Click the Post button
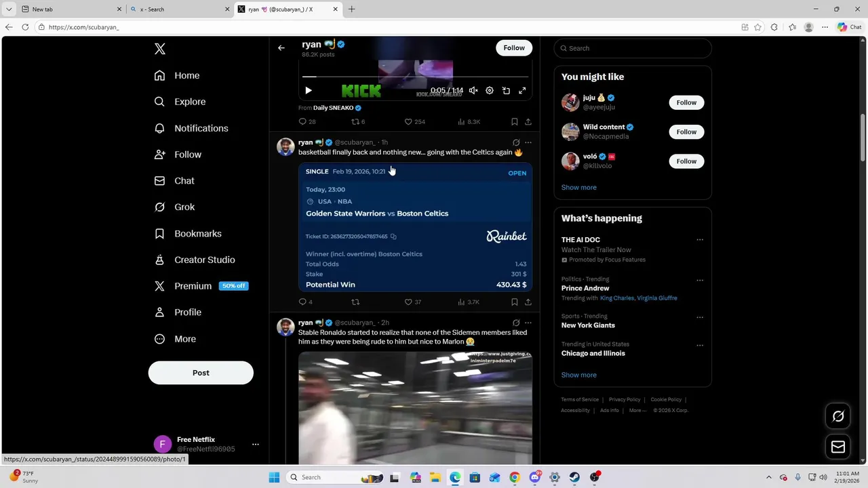The image size is (868, 488). tap(201, 373)
